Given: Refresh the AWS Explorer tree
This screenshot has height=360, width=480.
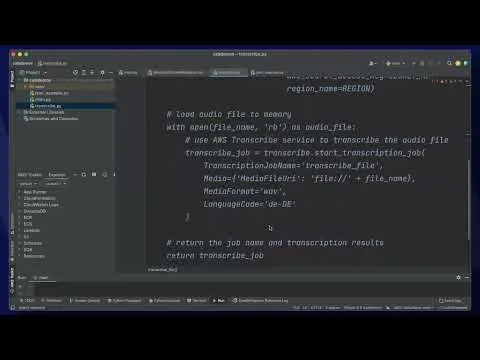Looking at the screenshot, I should tap(84, 174).
